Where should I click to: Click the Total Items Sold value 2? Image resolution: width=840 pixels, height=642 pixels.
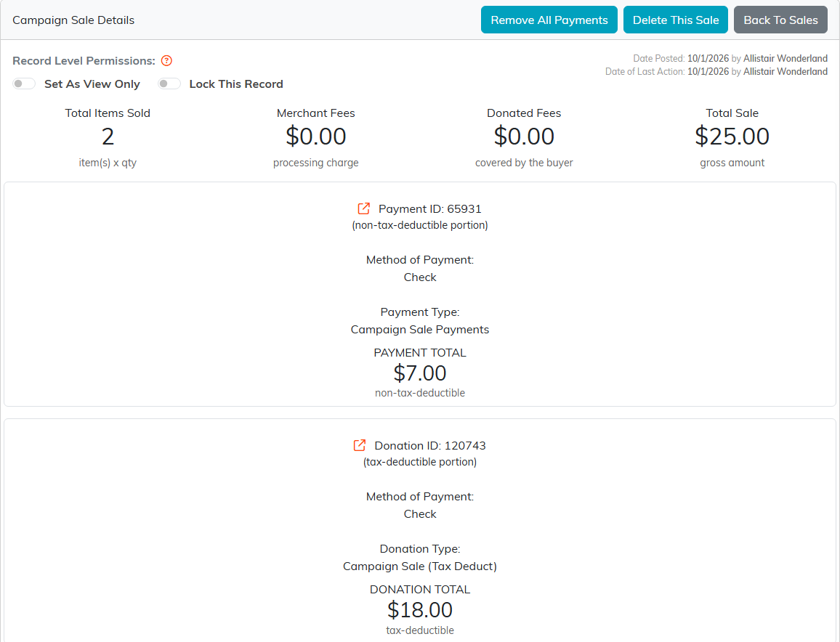coord(108,137)
